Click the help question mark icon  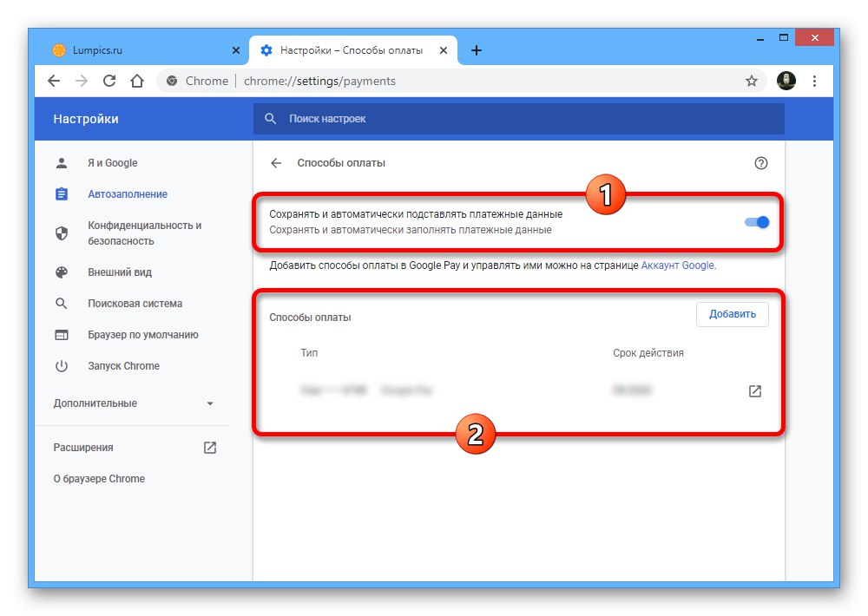[x=761, y=162]
